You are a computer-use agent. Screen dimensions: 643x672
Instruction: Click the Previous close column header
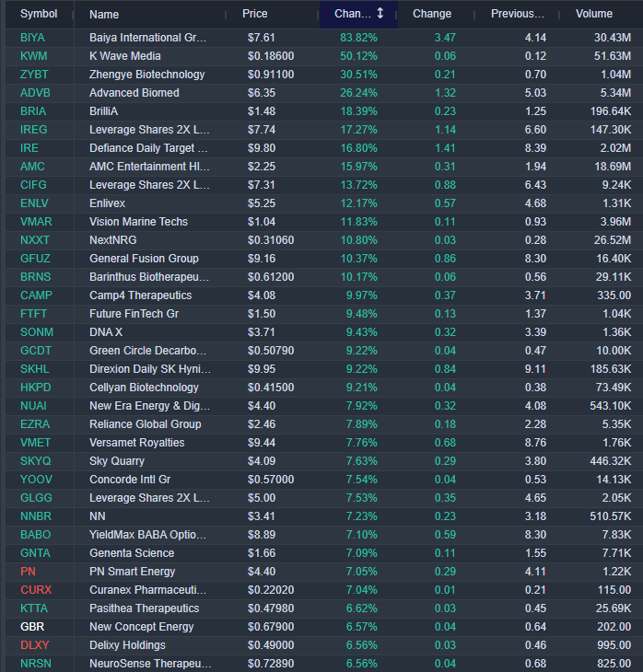click(x=518, y=14)
